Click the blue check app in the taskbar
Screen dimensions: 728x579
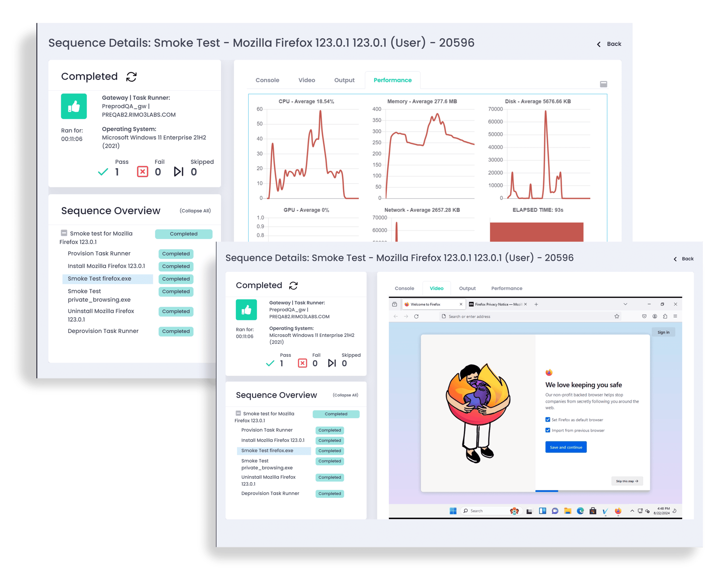[605, 511]
